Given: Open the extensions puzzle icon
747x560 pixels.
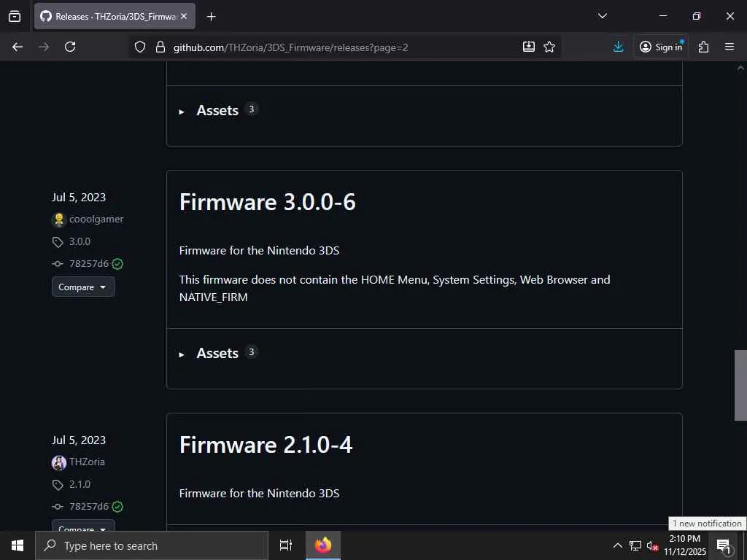Looking at the screenshot, I should pyautogui.click(x=704, y=47).
